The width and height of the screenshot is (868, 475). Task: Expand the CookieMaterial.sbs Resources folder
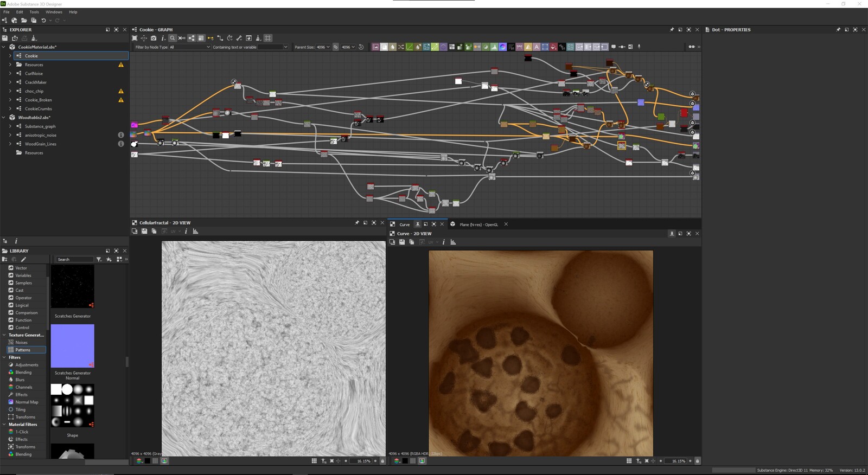pos(10,65)
